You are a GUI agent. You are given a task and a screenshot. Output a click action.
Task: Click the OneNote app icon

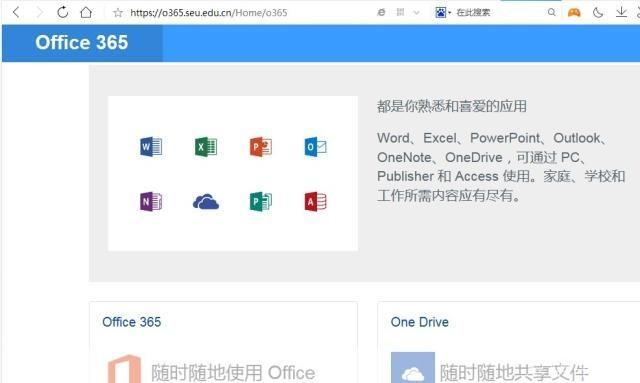(151, 202)
